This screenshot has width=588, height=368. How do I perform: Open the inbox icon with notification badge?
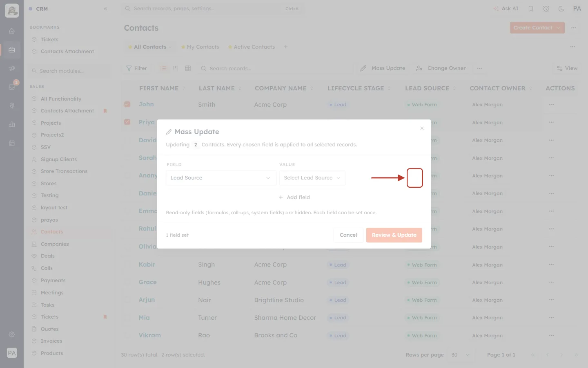(12, 87)
